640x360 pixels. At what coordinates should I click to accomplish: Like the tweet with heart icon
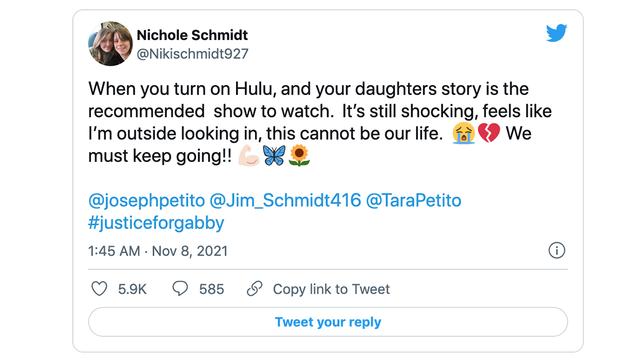tap(99, 289)
